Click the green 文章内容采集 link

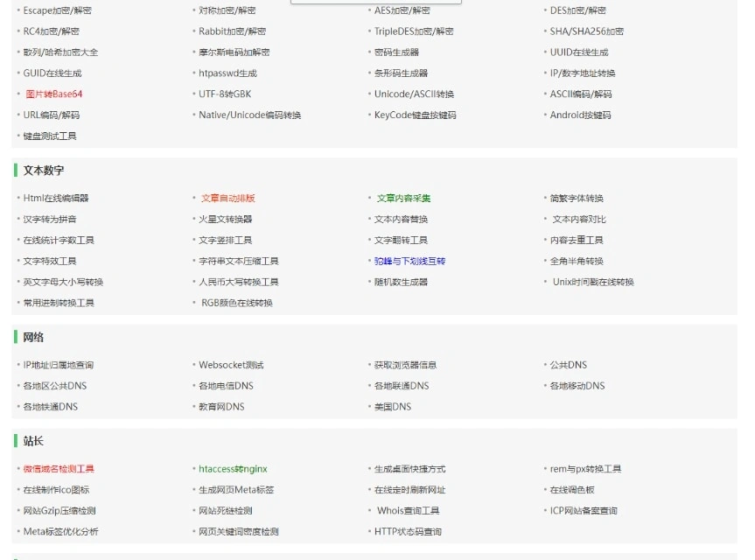click(x=403, y=199)
